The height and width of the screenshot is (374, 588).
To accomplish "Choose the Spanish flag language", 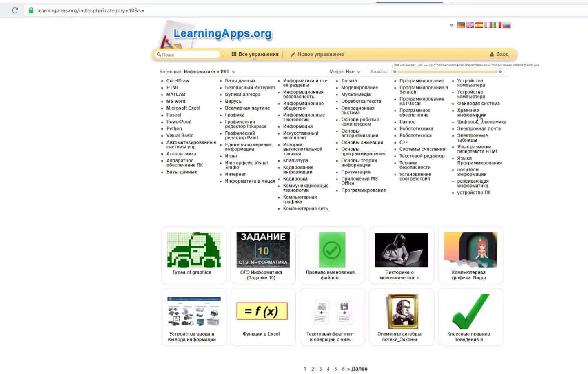I will click(x=479, y=25).
